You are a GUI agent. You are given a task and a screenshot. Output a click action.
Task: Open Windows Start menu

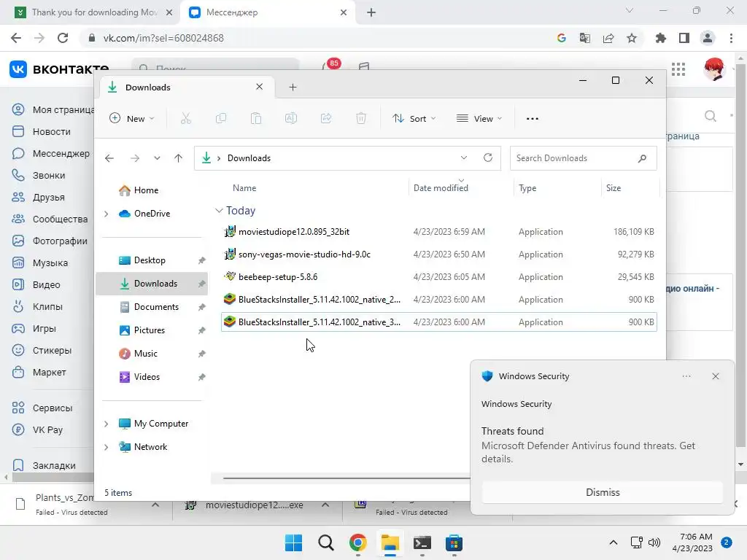click(293, 542)
